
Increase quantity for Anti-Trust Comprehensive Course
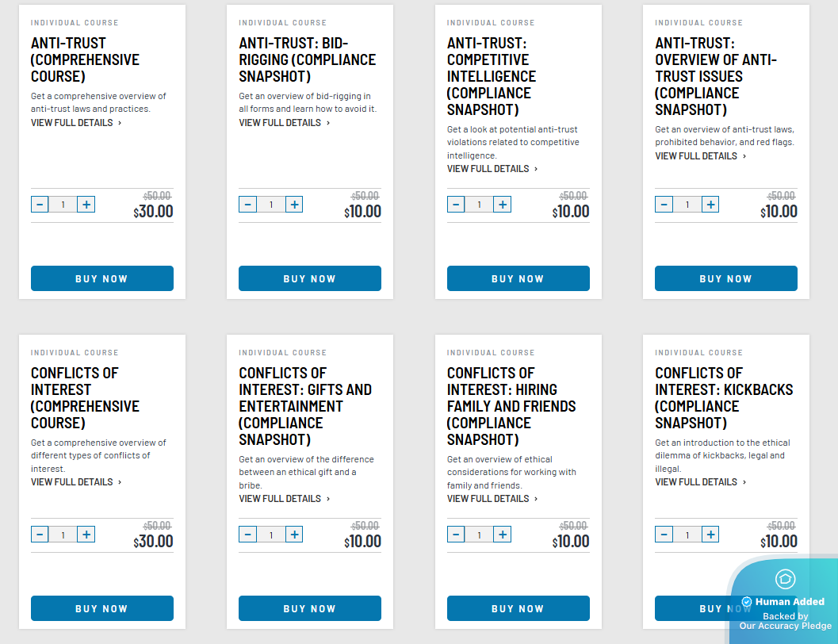tap(86, 204)
